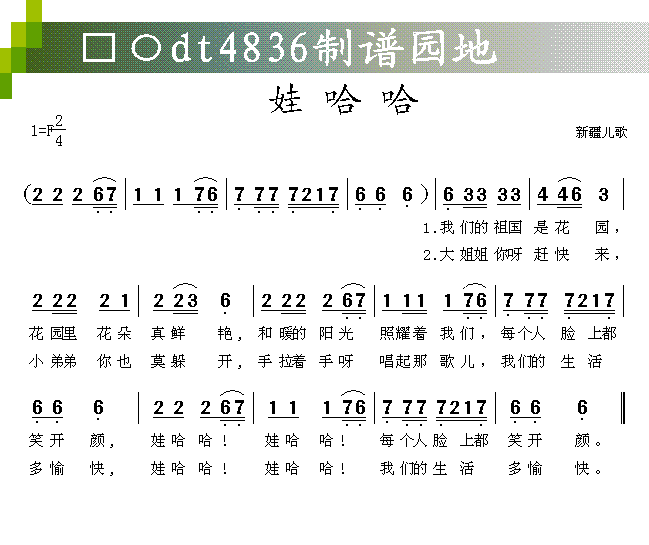
Task: Click the 2/4 time signature fraction
Action: click(x=59, y=131)
